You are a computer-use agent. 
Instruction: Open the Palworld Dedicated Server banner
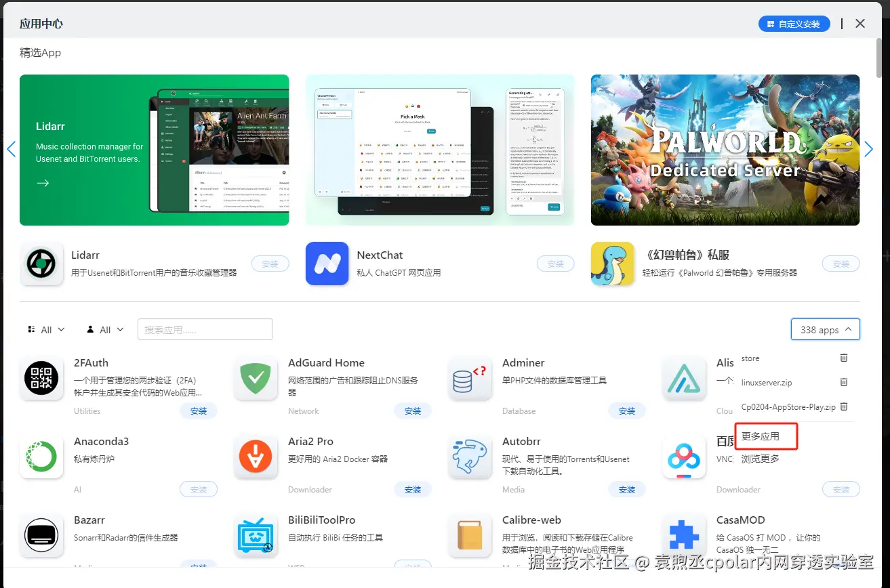tap(725, 150)
